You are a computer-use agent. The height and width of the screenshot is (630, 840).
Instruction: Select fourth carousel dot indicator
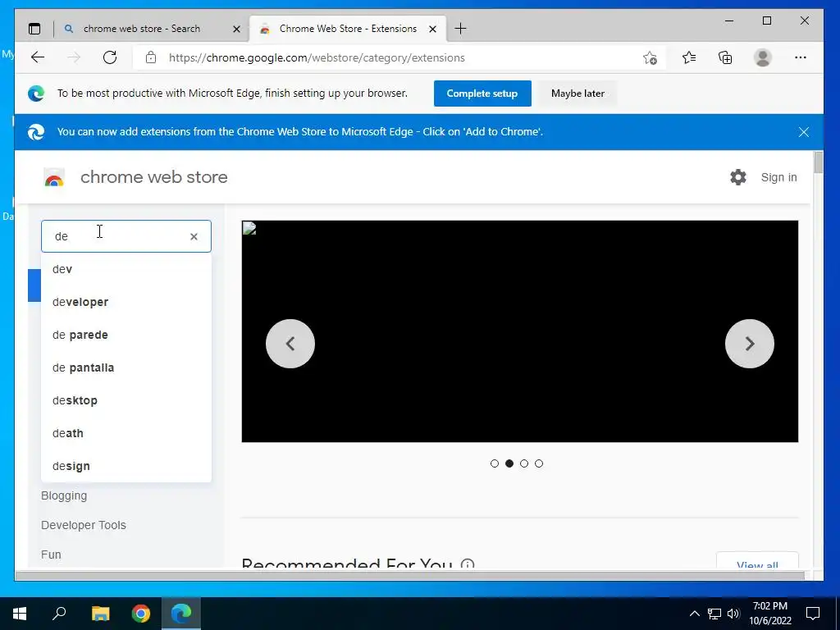coord(539,463)
